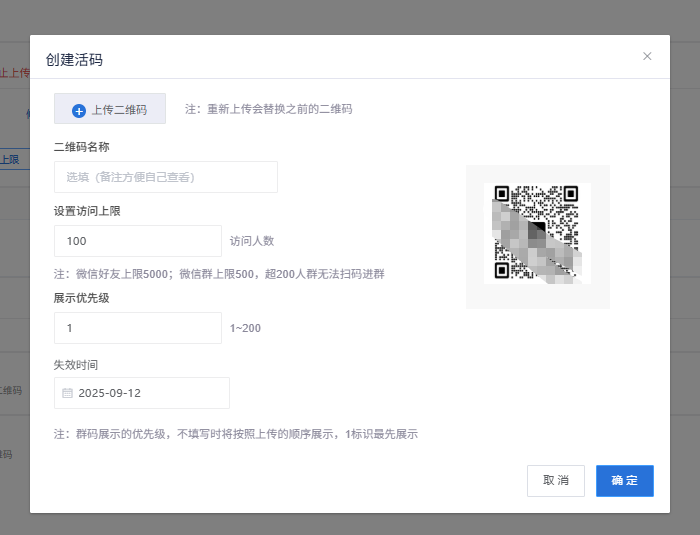Switch to the partially visible 上限 tab

(10, 159)
